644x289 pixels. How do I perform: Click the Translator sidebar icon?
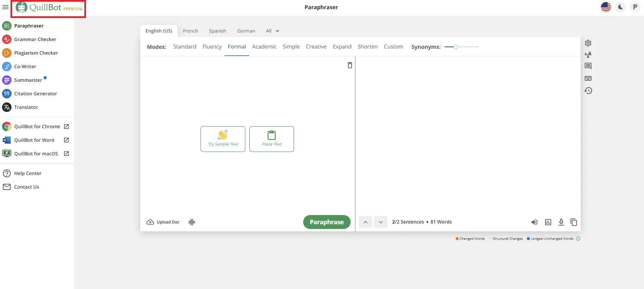click(7, 107)
